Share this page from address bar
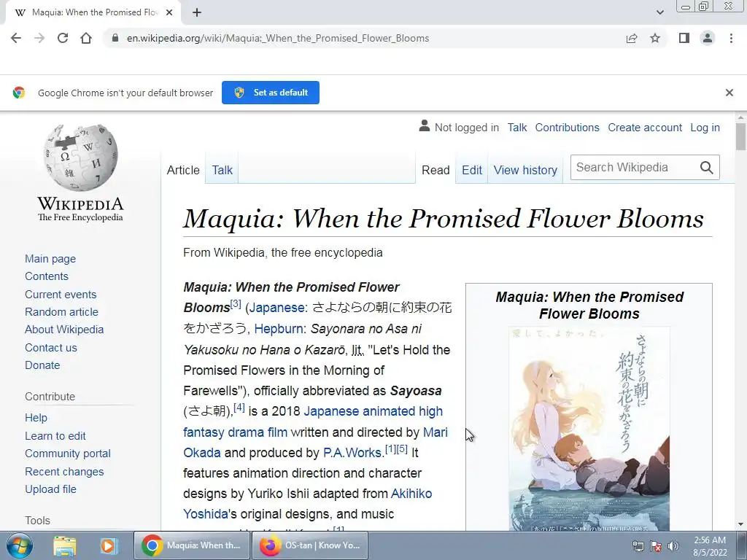This screenshot has height=560, width=747. [632, 38]
